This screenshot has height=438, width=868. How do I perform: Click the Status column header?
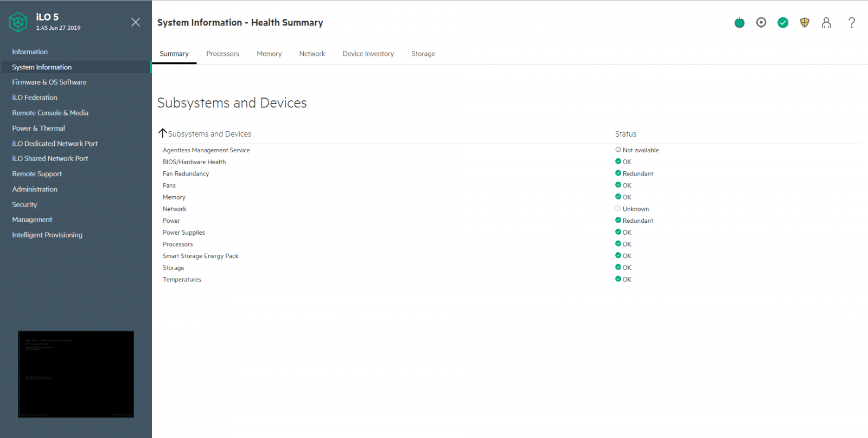(626, 134)
